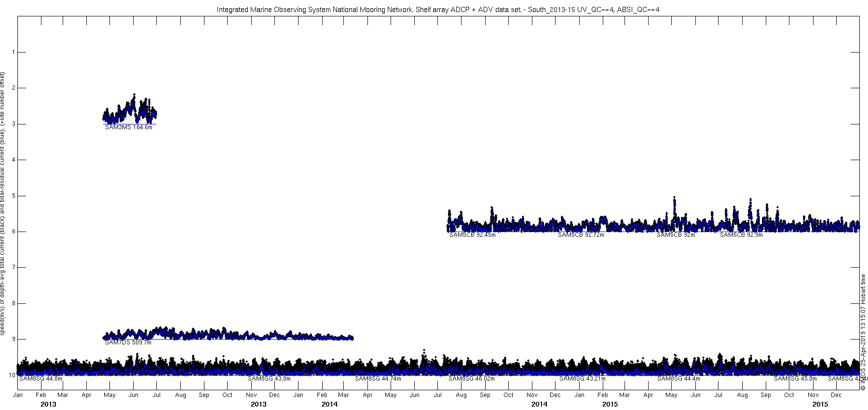
Task: Select the "SAM8SG 44.4m" deployment label
Action: [678, 379]
